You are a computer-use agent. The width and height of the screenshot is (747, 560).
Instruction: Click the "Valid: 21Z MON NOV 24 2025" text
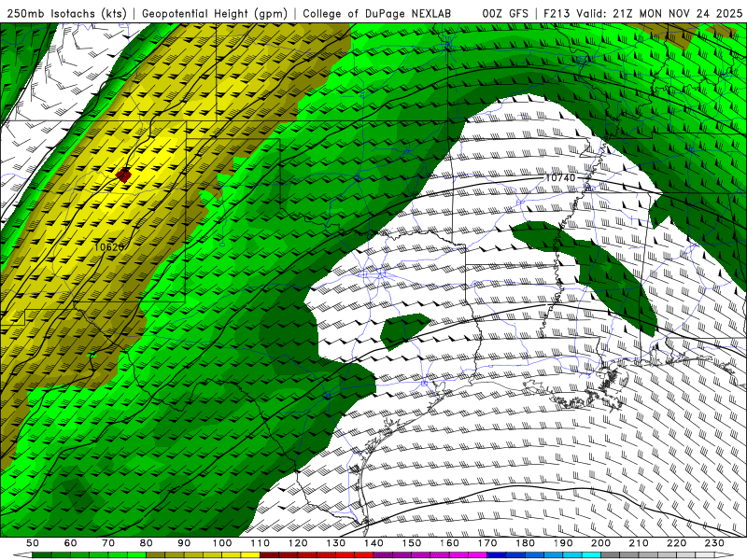(x=659, y=14)
